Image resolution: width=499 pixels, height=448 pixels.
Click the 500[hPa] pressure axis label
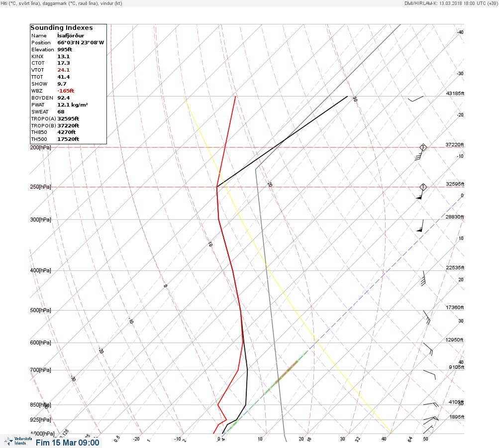[x=40, y=310]
